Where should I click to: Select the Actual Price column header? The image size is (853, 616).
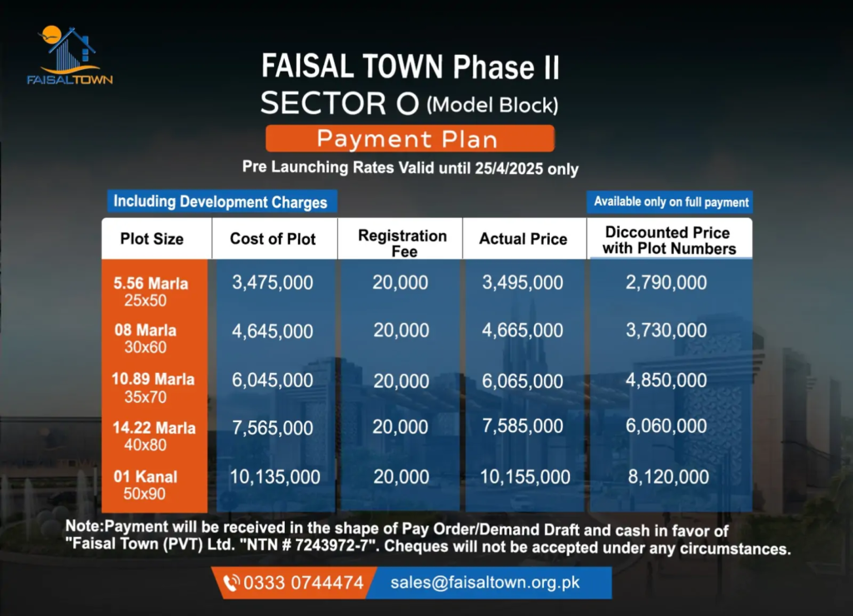point(523,239)
